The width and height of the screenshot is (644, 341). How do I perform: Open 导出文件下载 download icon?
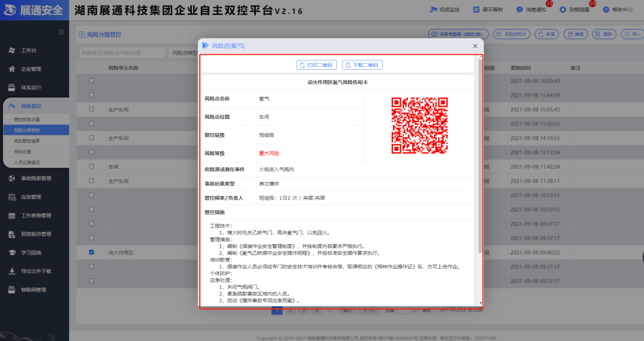[x=12, y=271]
